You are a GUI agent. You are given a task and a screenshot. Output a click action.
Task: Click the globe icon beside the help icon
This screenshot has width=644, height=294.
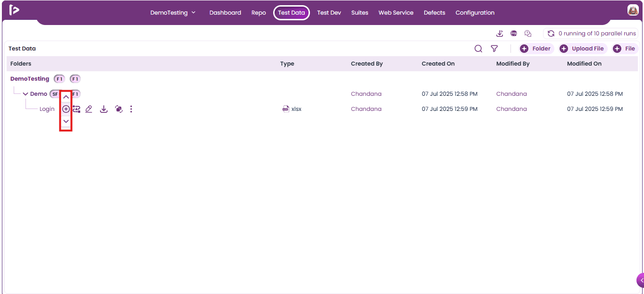(514, 34)
